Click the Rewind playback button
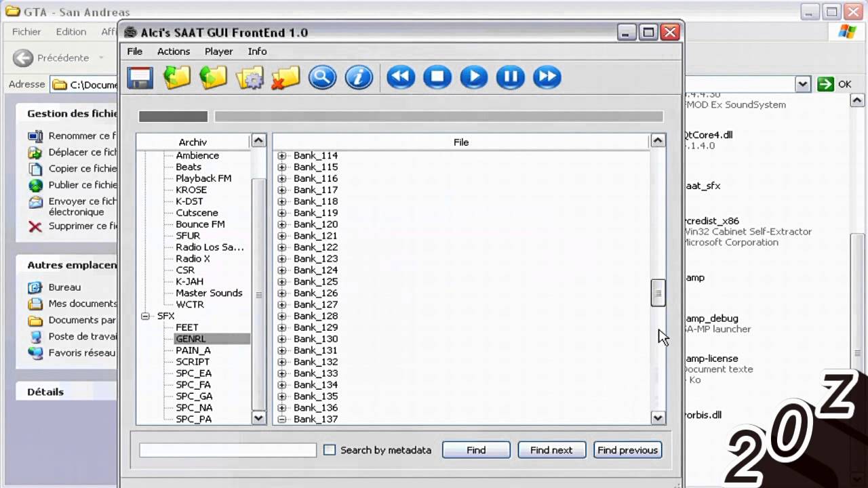The width and height of the screenshot is (868, 488). click(x=401, y=77)
